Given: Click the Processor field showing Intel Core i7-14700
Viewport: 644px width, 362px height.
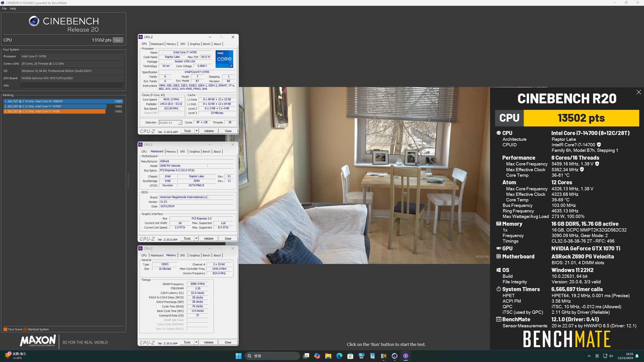Looking at the screenshot, I should coord(72,56).
